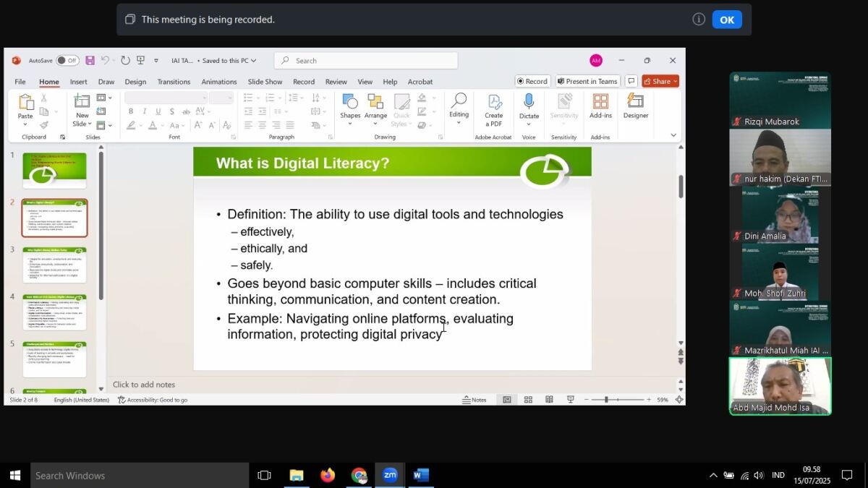The image size is (868, 488).
Task: Click the Comments speech bubble icon
Action: pyautogui.click(x=631, y=81)
